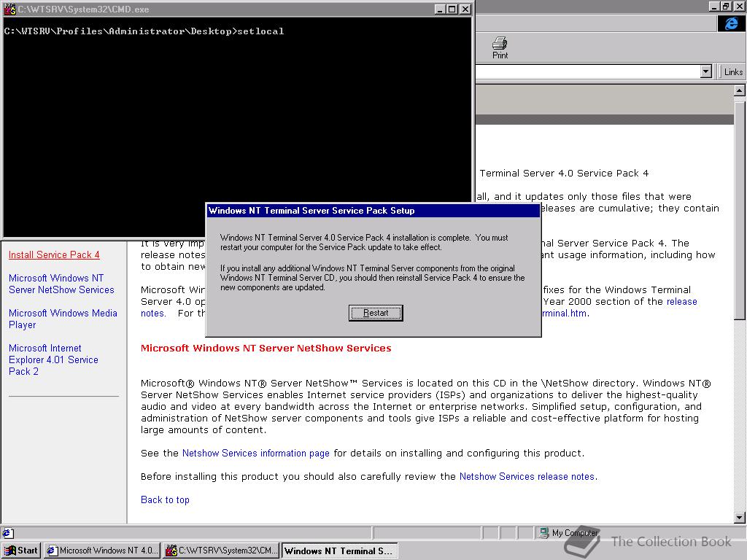Follow the Netshow Services information page link
The width and height of the screenshot is (747, 560).
(x=256, y=453)
